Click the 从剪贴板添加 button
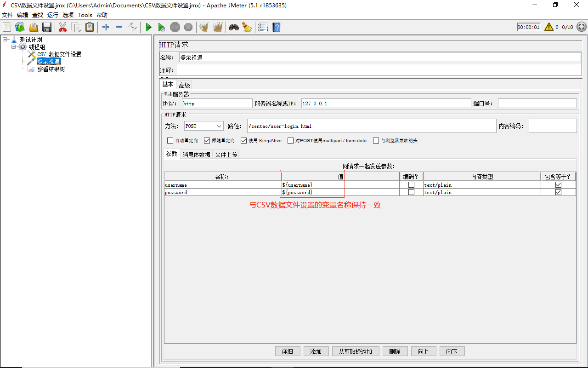The image size is (588, 368). tap(356, 351)
